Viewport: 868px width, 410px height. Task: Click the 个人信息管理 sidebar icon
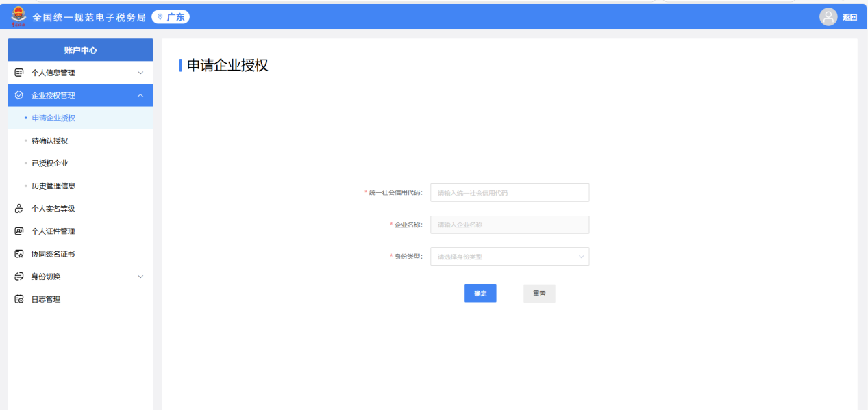pyautogui.click(x=19, y=73)
